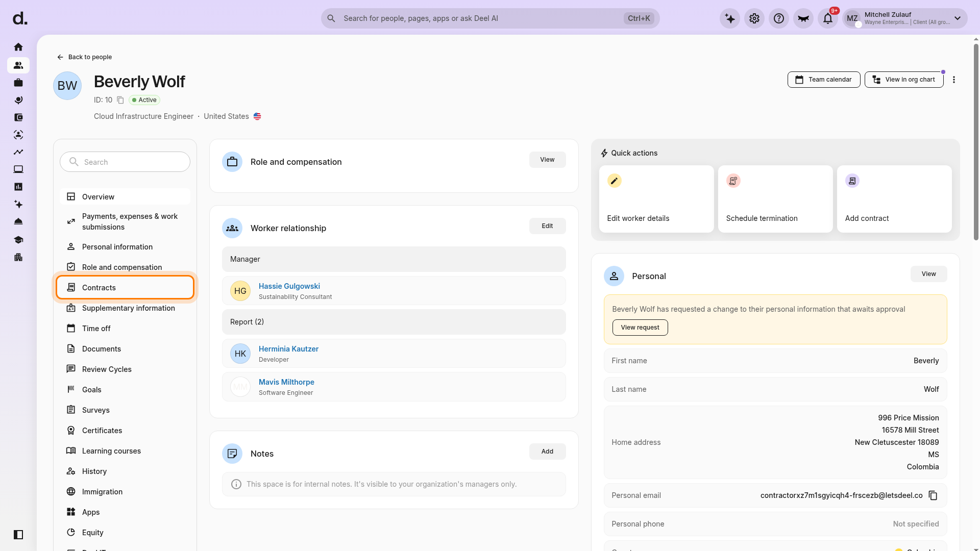Go to Home icon in left sidebar
The height and width of the screenshot is (551, 980).
[x=18, y=47]
